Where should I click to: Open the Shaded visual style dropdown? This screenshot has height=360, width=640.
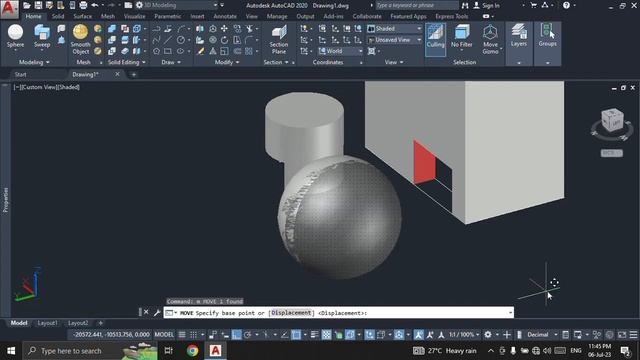(395, 29)
